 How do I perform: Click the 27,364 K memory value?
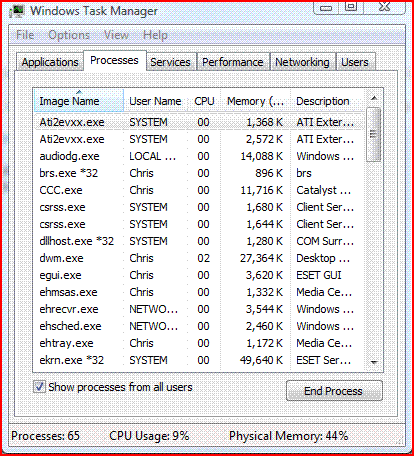coord(261,258)
